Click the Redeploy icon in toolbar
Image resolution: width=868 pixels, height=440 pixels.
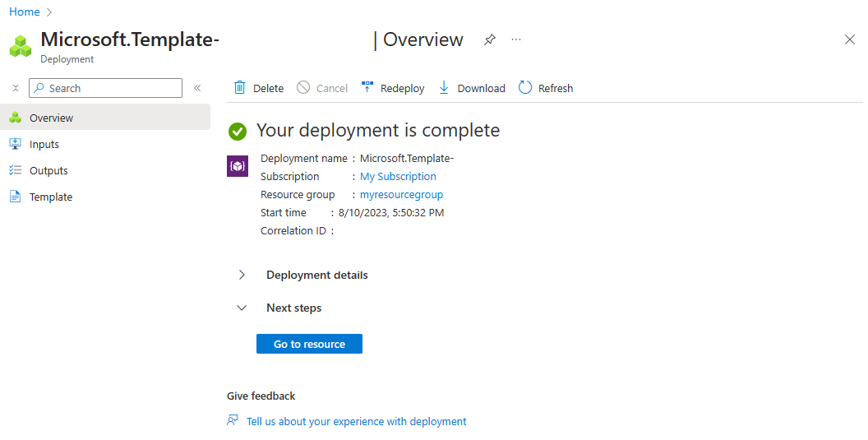click(x=367, y=87)
